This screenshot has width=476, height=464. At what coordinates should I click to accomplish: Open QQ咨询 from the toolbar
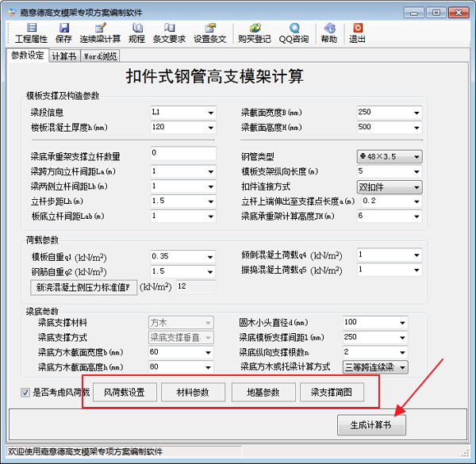click(x=294, y=33)
